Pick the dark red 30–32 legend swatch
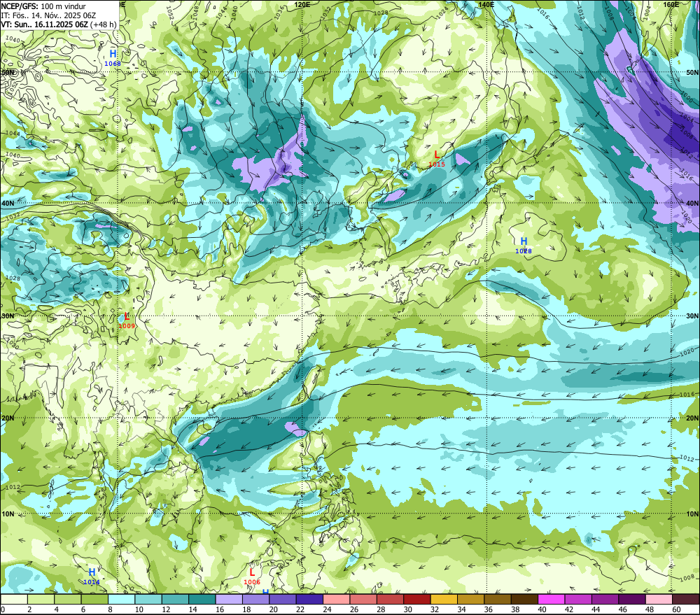The image size is (700, 615). (417, 599)
